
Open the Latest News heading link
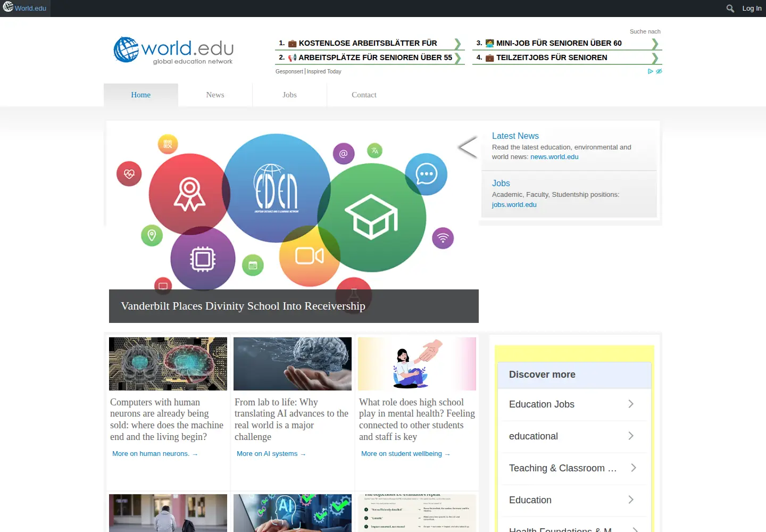point(515,136)
